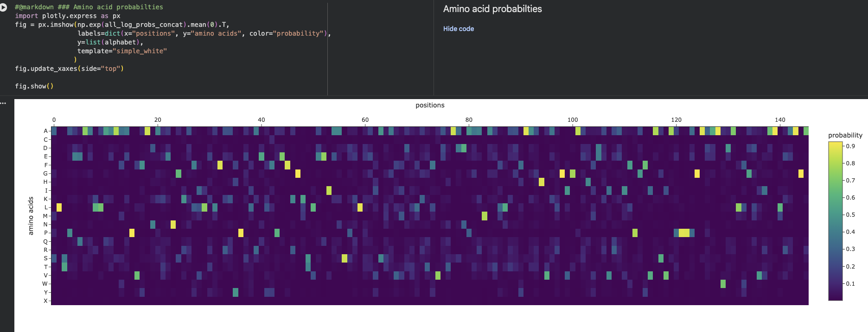Click the template="simple_white" code line
Image resolution: width=868 pixels, height=332 pixels.
(122, 51)
